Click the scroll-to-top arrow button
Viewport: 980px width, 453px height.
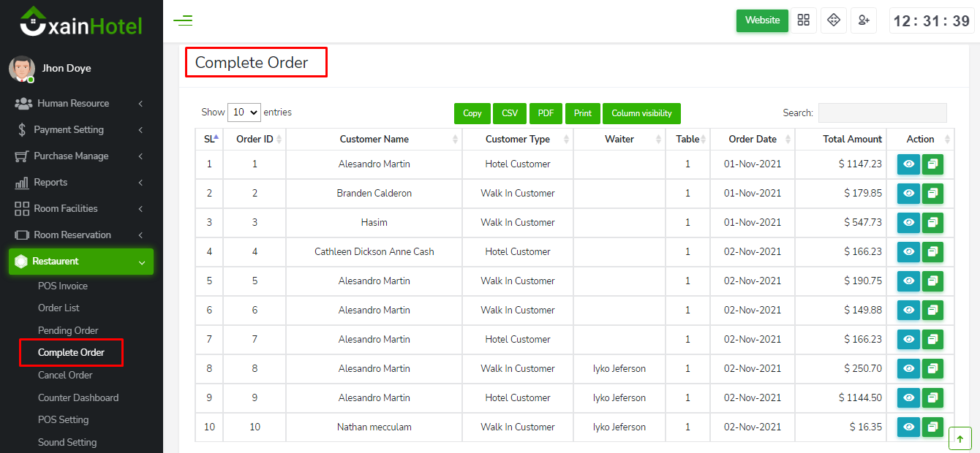960,439
